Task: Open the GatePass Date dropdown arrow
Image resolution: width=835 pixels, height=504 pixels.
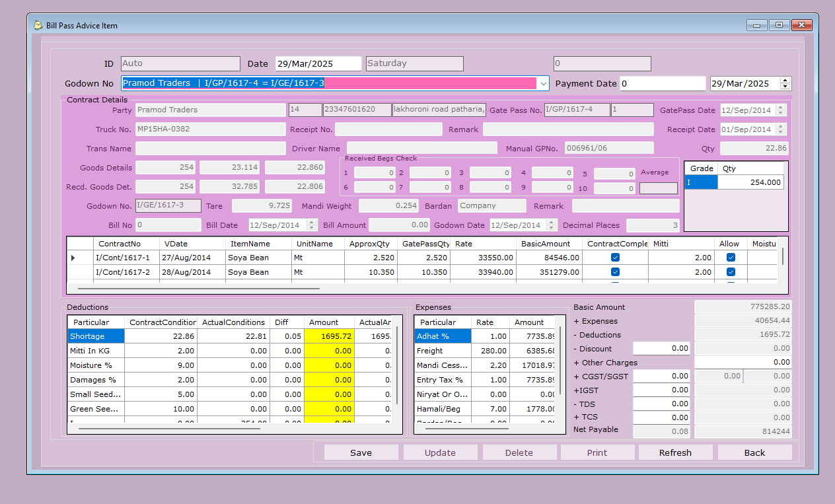Action: click(x=782, y=110)
